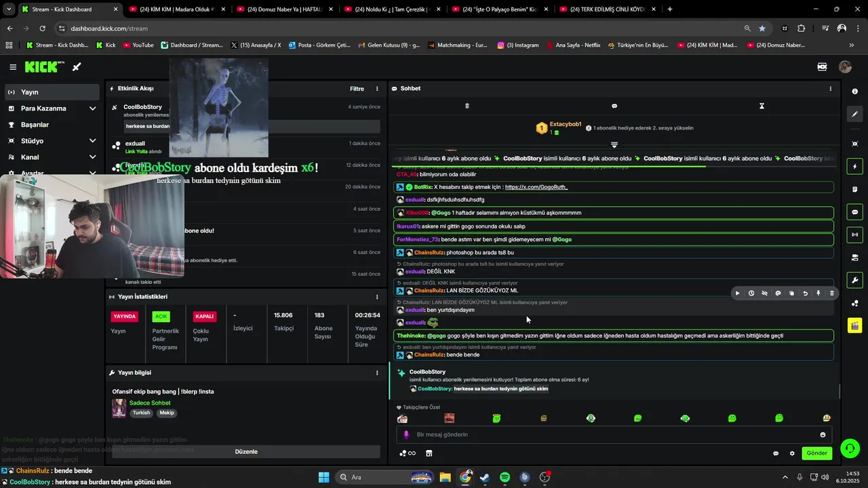Screen dimensions: 868x488
Task: Switch to the KİM KİM Madara Olduk browser tab
Action: (177, 9)
